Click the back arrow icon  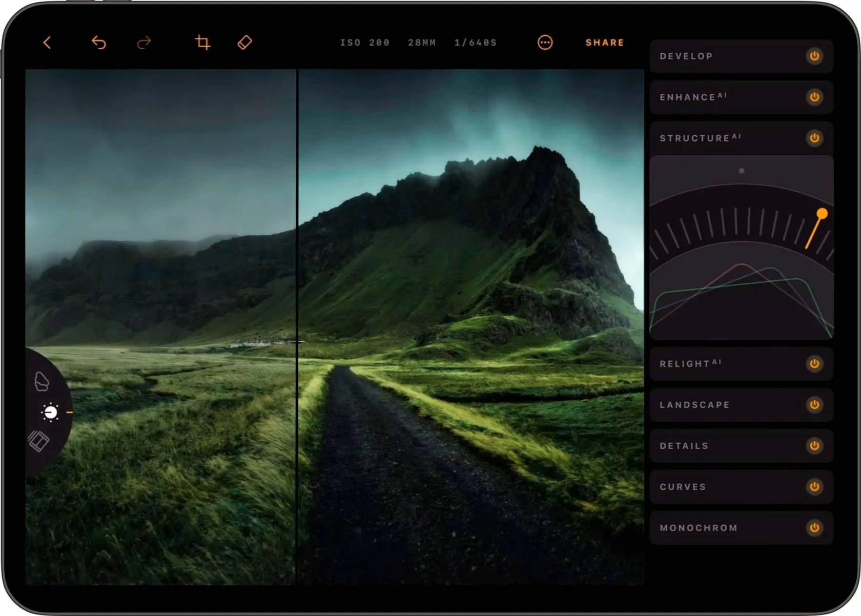click(x=47, y=43)
